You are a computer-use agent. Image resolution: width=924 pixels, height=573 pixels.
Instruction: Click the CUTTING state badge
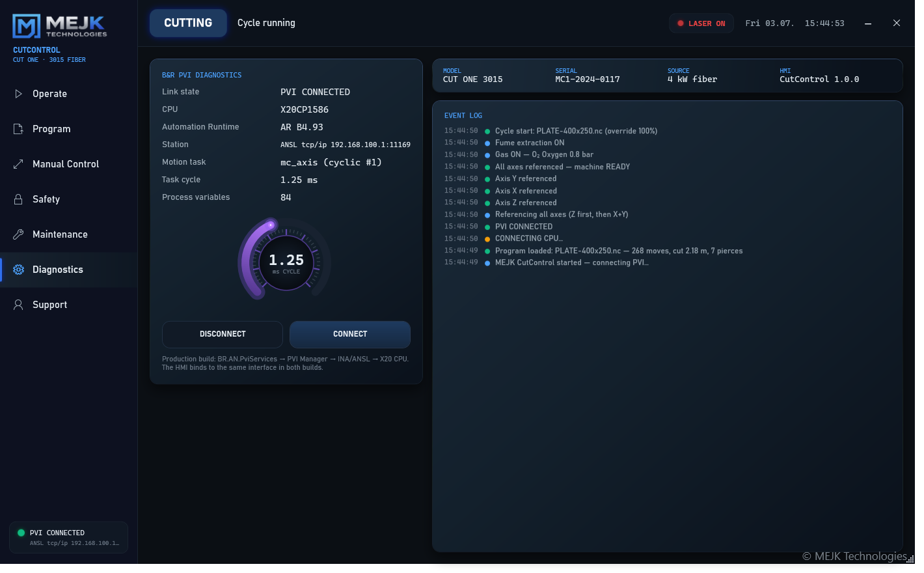click(x=188, y=23)
